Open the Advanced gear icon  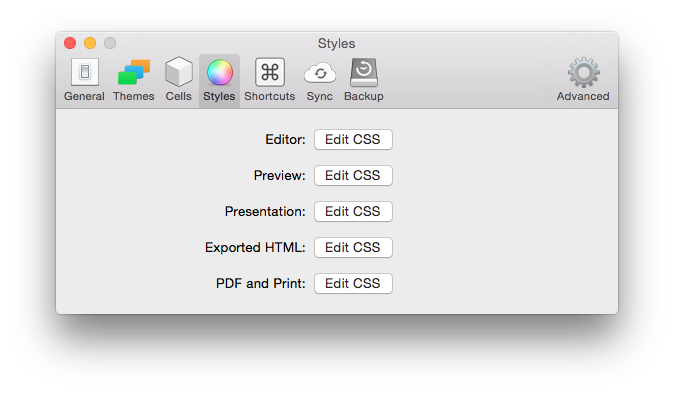point(583,72)
